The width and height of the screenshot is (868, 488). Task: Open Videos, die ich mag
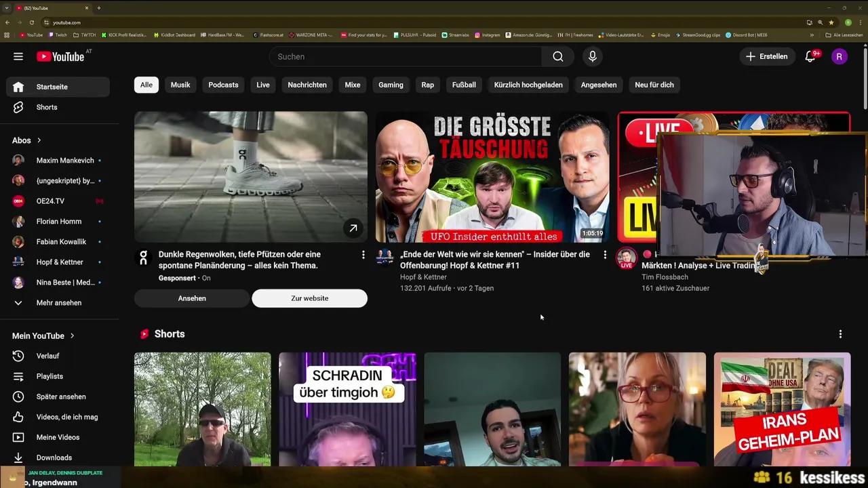(58, 417)
